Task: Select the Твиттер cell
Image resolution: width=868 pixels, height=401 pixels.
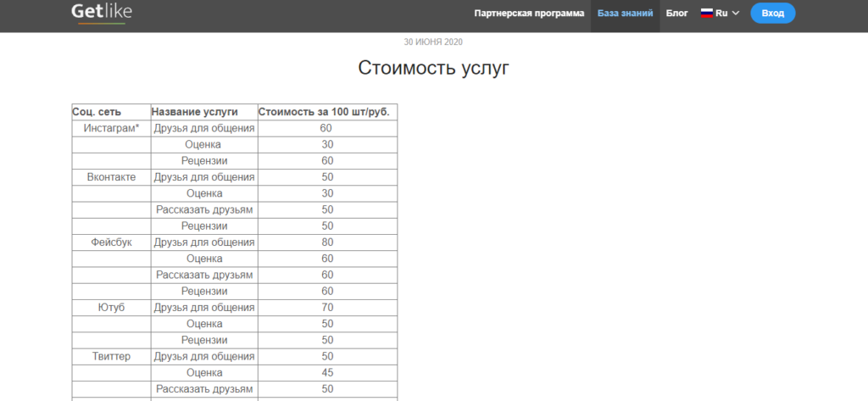Action: (111, 356)
